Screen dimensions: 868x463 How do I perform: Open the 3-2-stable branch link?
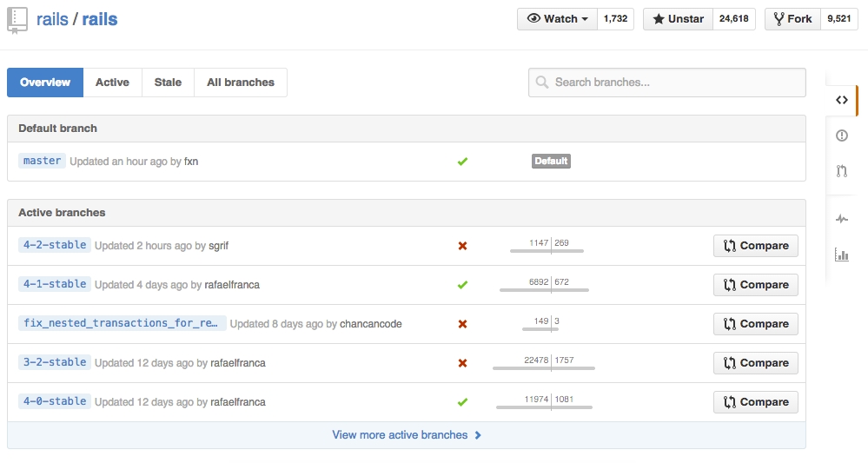click(54, 362)
